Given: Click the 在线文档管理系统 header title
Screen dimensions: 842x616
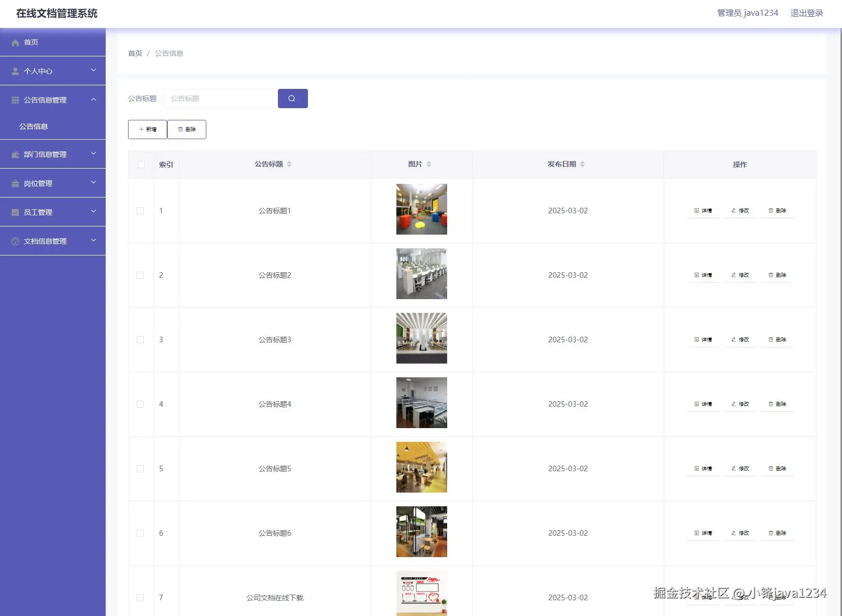Looking at the screenshot, I should click(x=57, y=14).
